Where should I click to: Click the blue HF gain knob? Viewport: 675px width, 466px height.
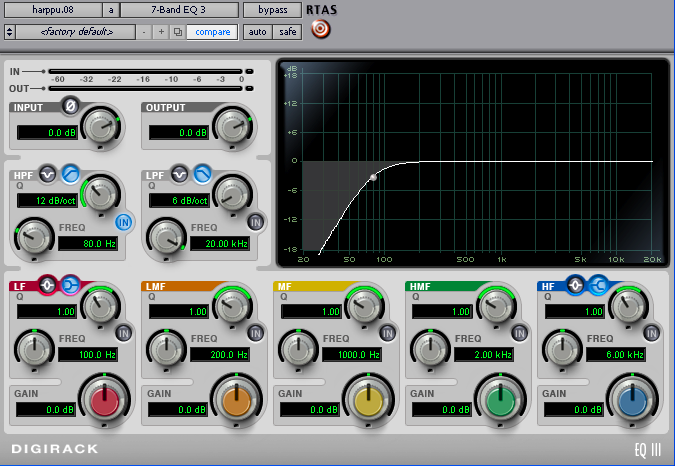coord(632,400)
